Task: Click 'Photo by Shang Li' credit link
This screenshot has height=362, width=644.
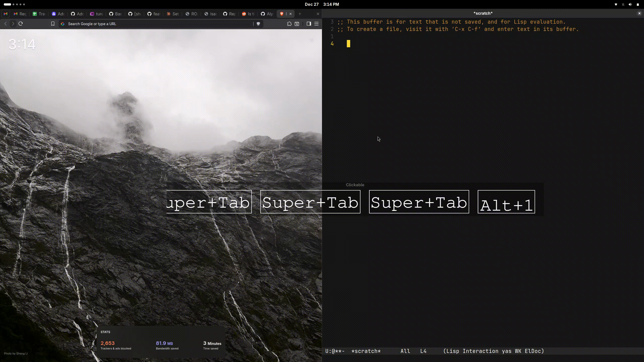Action: 16,353
